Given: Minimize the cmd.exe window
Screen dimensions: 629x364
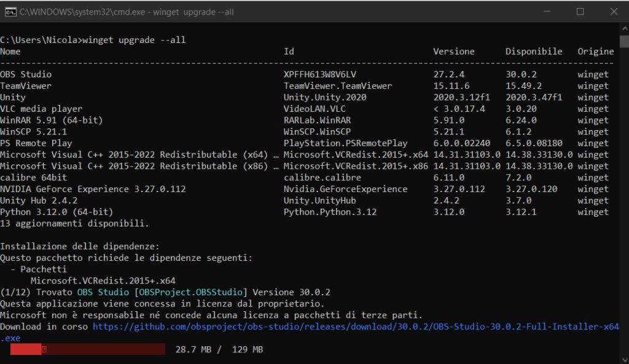Looking at the screenshot, I should point(547,12).
